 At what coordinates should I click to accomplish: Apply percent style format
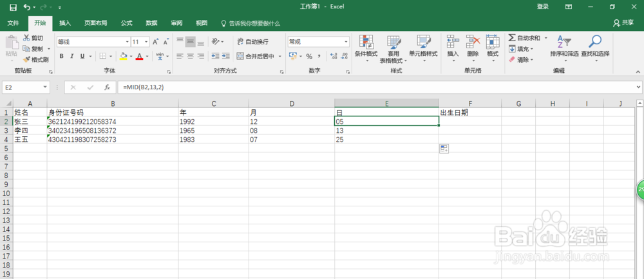309,57
